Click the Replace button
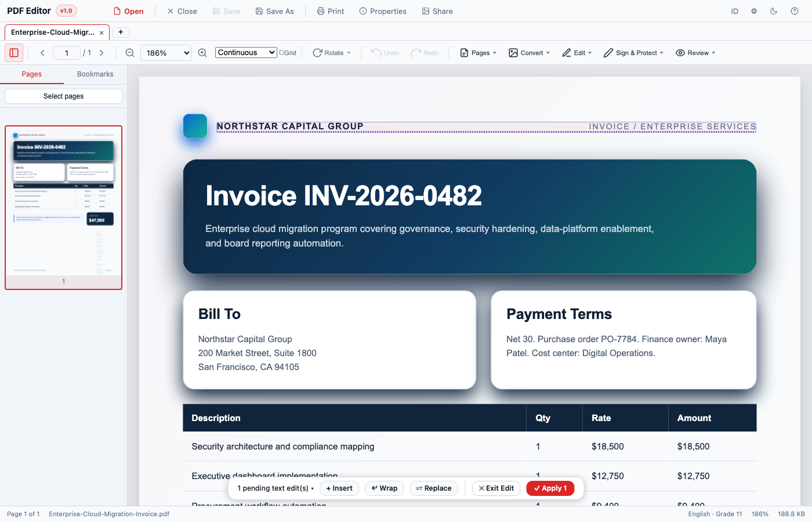Screen dimensions: 812x522 point(434,488)
